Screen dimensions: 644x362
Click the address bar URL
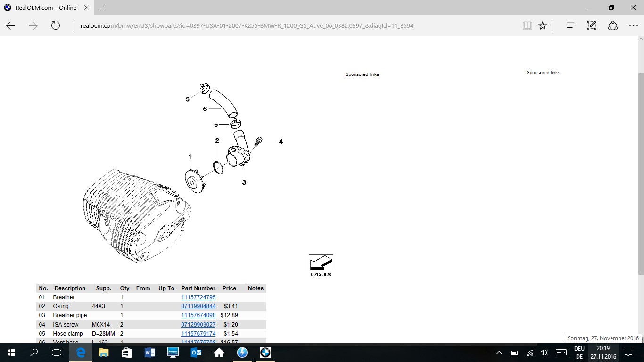(248, 25)
